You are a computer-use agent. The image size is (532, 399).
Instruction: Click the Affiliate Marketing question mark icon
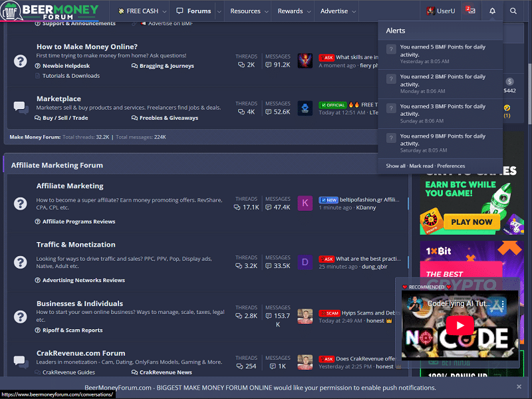click(x=21, y=202)
